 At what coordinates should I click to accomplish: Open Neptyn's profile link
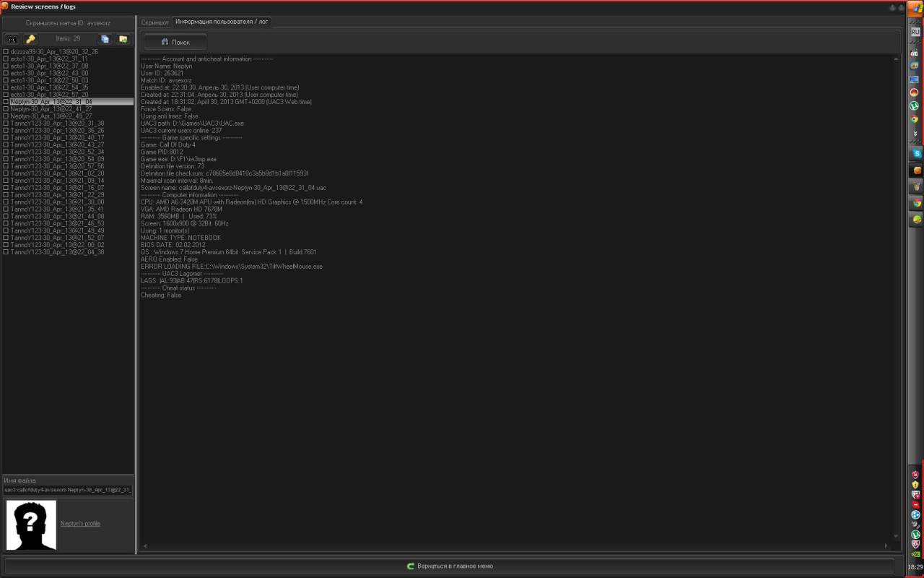(x=80, y=524)
